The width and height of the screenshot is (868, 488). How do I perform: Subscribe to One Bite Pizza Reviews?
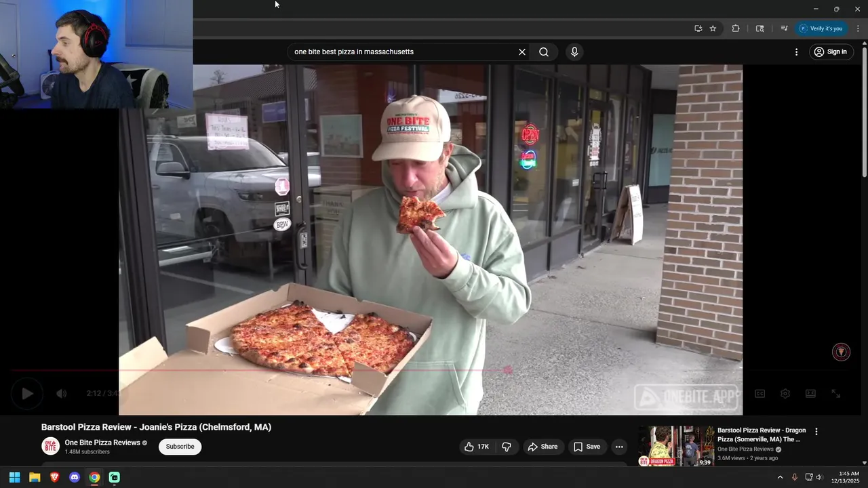click(180, 447)
